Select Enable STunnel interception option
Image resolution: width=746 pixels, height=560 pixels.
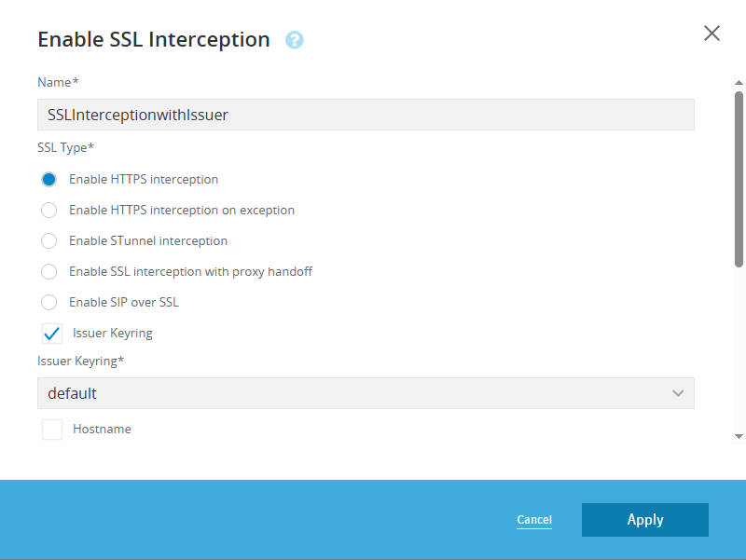[x=49, y=240]
